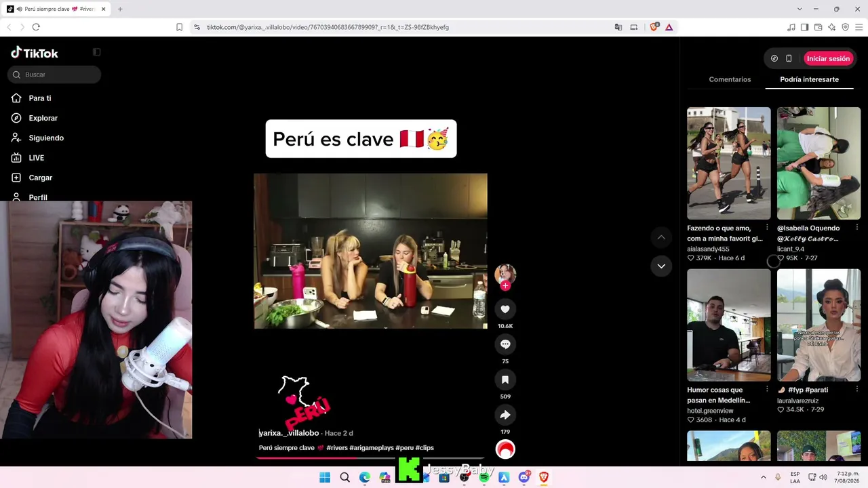Open the #clips hashtag link
The image size is (868, 488).
point(425,448)
